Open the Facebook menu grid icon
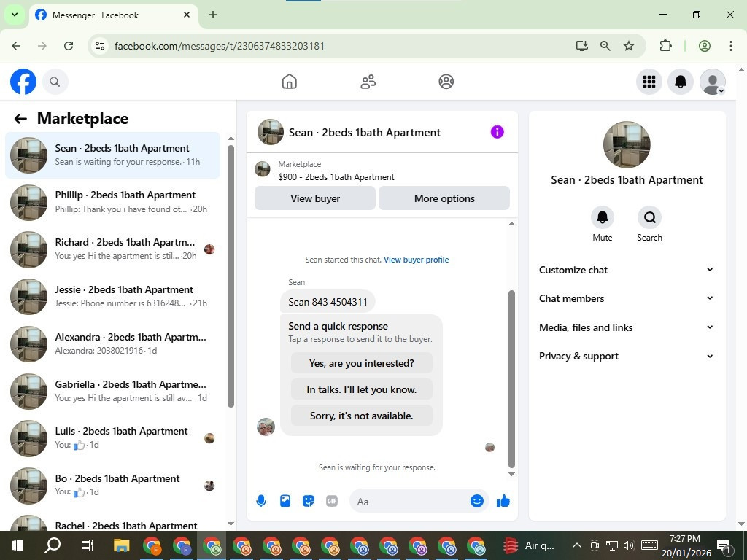 point(649,82)
